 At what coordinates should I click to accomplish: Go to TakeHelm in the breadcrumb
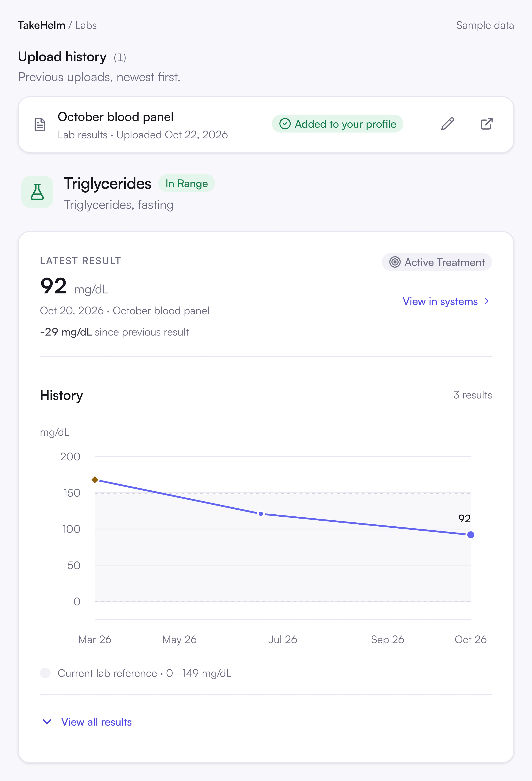[41, 25]
